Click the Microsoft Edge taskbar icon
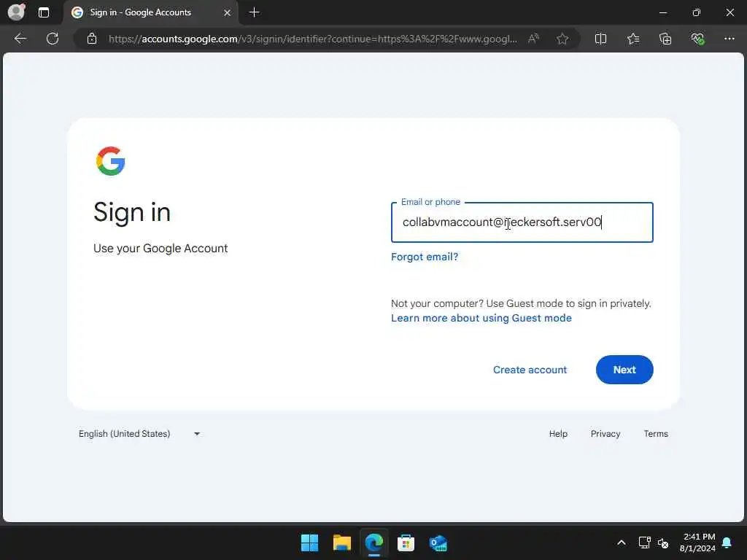This screenshot has height=560, width=747. coord(374,542)
